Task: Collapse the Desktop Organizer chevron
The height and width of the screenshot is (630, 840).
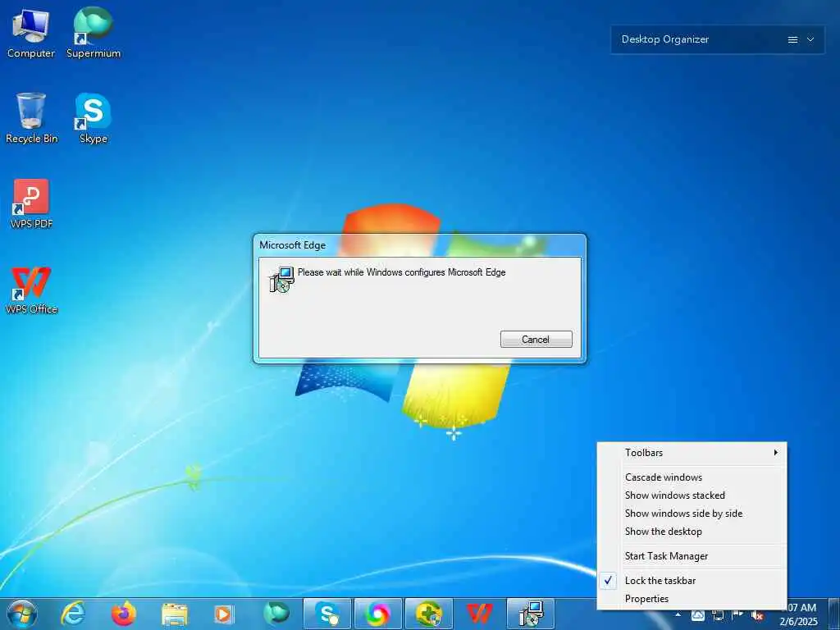Action: pyautogui.click(x=810, y=39)
